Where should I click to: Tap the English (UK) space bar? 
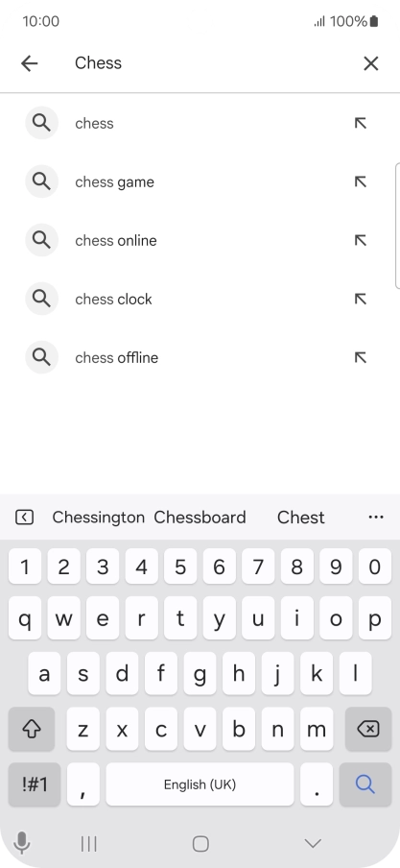coord(200,784)
